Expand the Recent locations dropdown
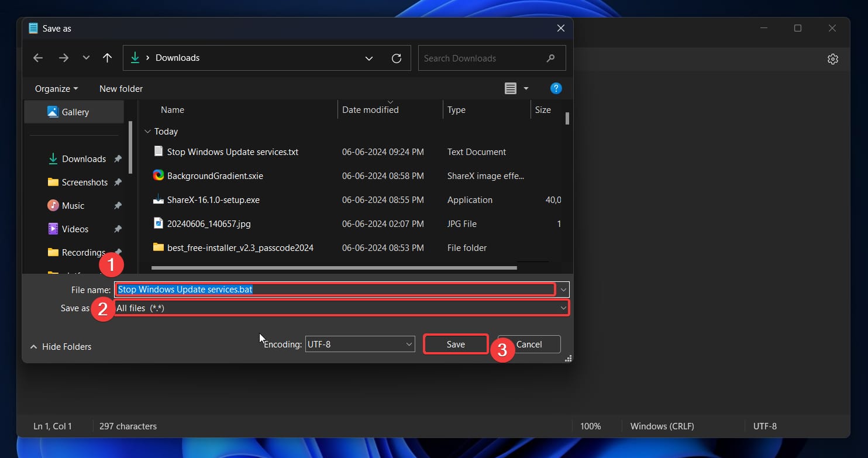 [x=86, y=58]
